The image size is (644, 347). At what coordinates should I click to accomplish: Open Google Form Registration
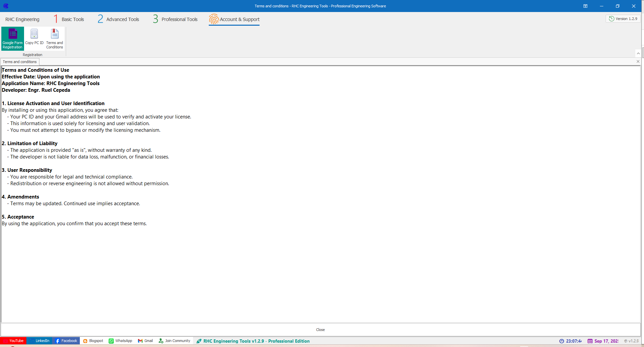13,39
